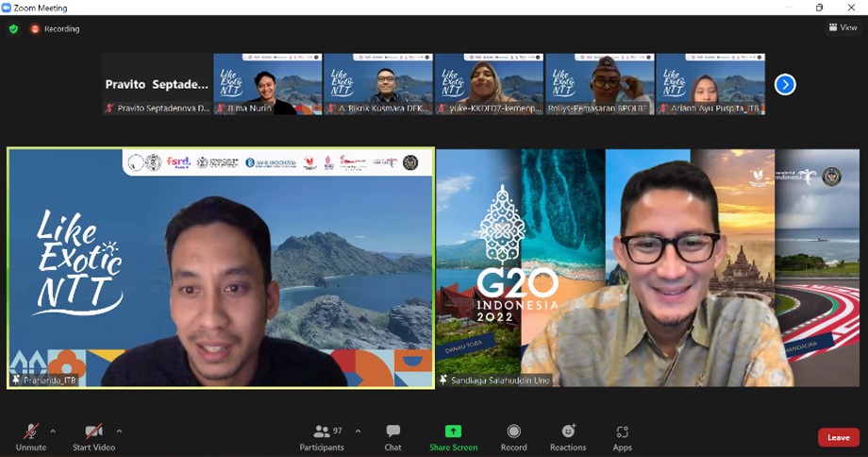Click Sandiaga Salahuddin Uno's video panel

coord(648,267)
